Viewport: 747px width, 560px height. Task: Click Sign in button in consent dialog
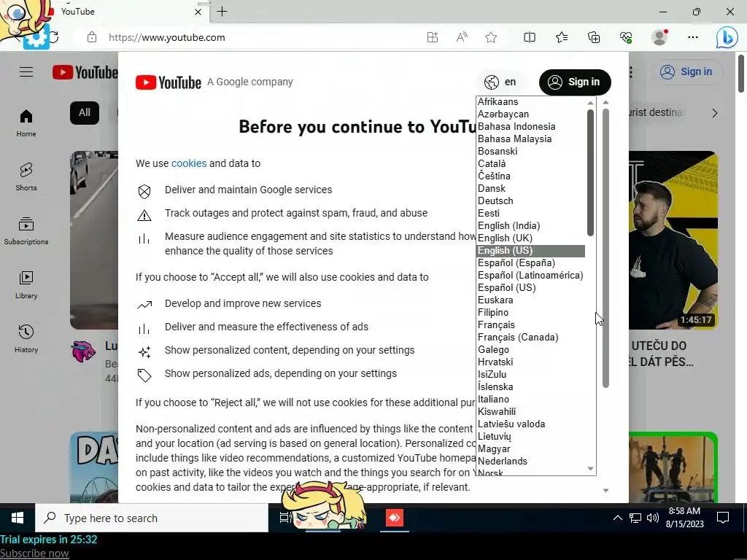coord(575,82)
